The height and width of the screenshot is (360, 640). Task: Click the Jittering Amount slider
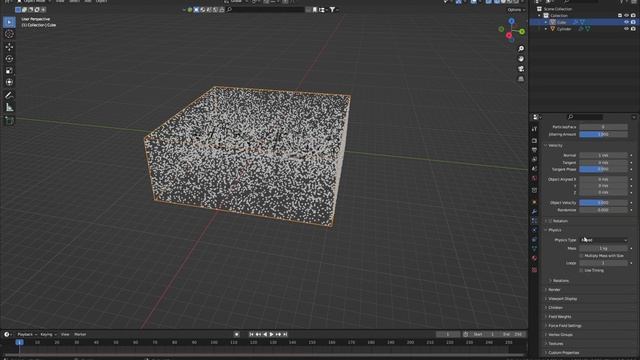(603, 134)
